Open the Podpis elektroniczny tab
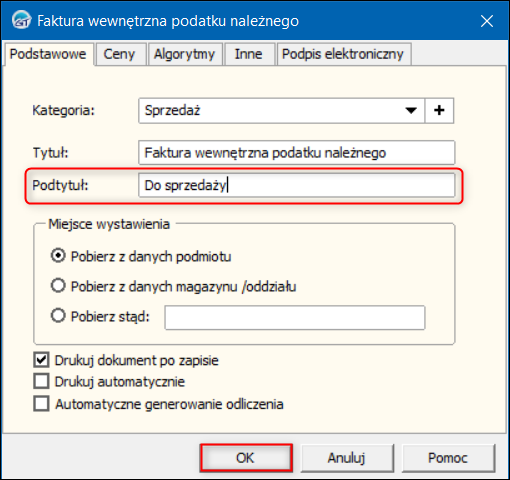 point(343,54)
